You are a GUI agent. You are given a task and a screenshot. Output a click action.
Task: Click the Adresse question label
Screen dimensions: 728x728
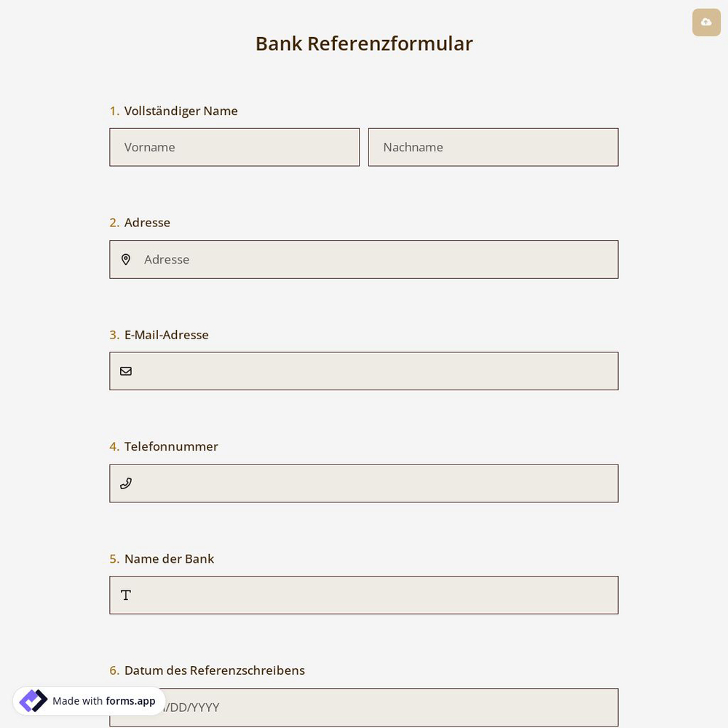pyautogui.click(x=147, y=222)
